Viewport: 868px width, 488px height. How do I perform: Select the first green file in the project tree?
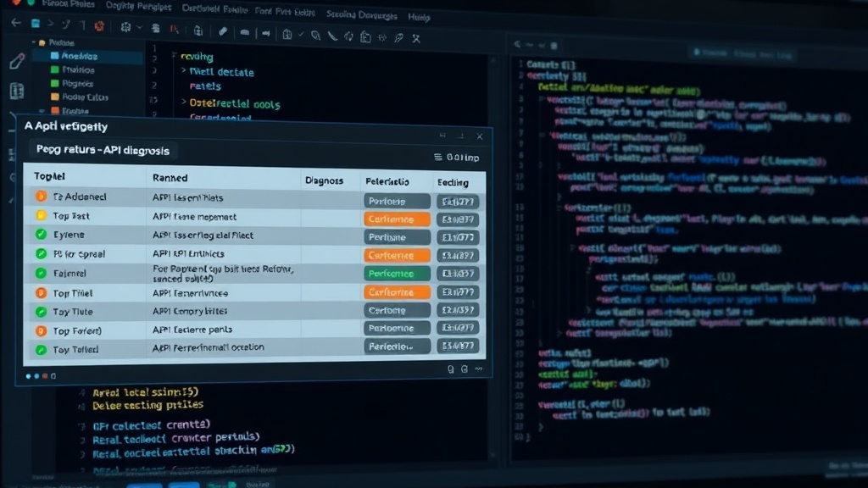click(x=73, y=69)
